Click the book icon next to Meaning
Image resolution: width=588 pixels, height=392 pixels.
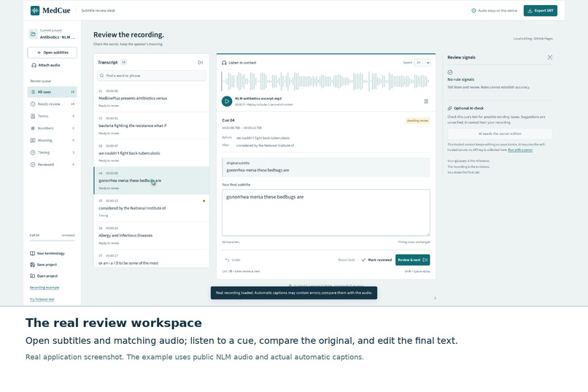click(x=33, y=140)
